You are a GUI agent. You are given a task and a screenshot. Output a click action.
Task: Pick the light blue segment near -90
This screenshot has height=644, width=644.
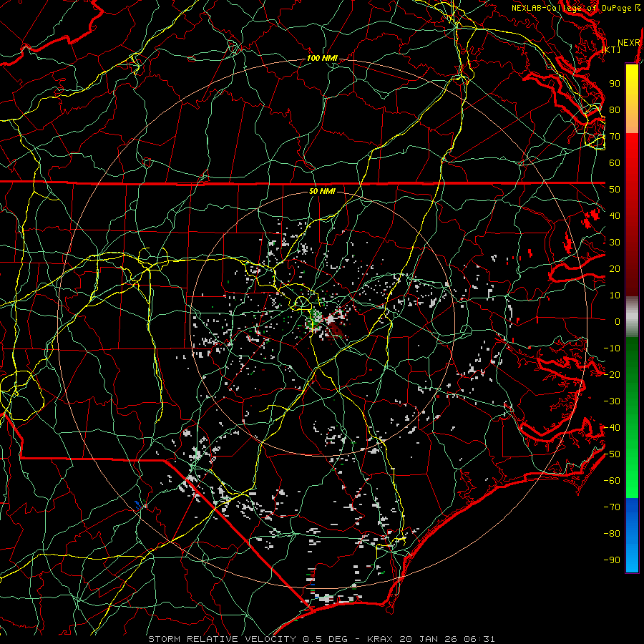632,559
